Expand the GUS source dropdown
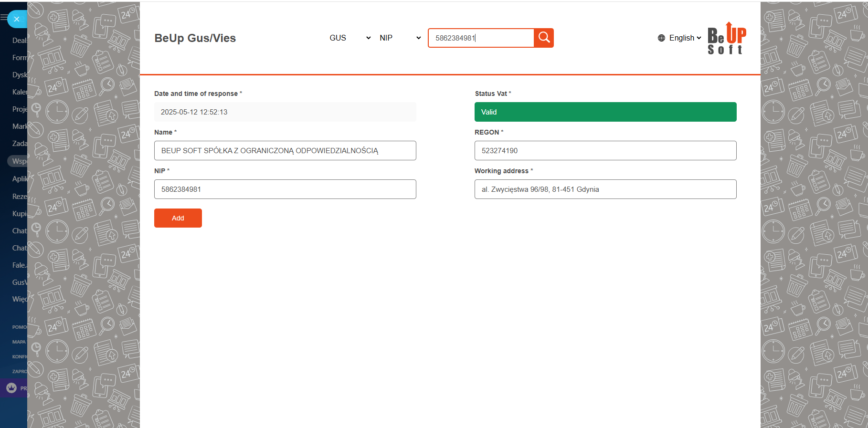 click(x=349, y=38)
